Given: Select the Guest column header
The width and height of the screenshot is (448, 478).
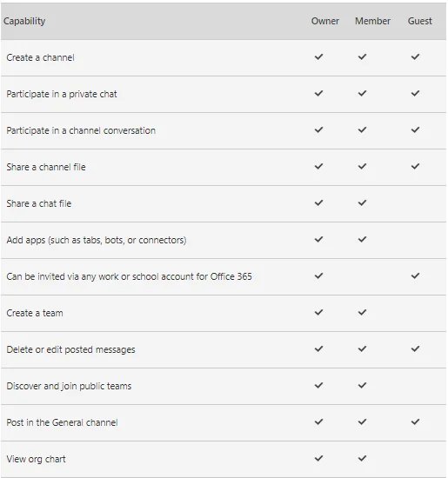Looking at the screenshot, I should point(420,21).
